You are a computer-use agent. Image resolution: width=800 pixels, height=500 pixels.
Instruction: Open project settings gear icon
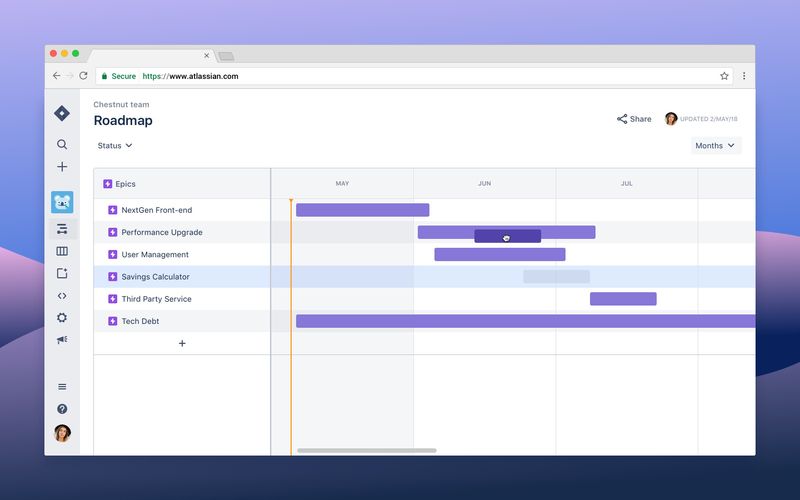pos(62,318)
